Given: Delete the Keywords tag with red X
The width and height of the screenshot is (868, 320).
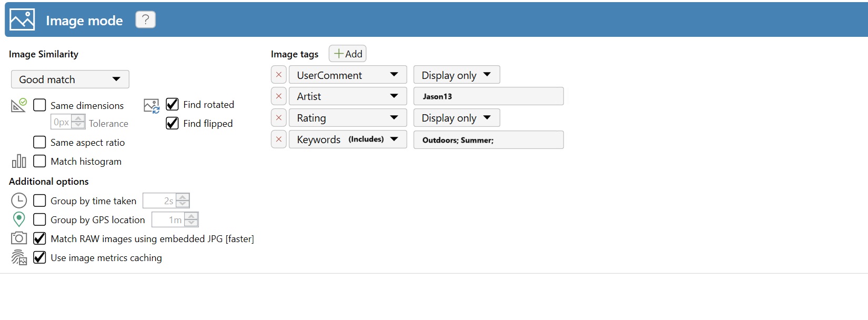Looking at the screenshot, I should pyautogui.click(x=279, y=139).
